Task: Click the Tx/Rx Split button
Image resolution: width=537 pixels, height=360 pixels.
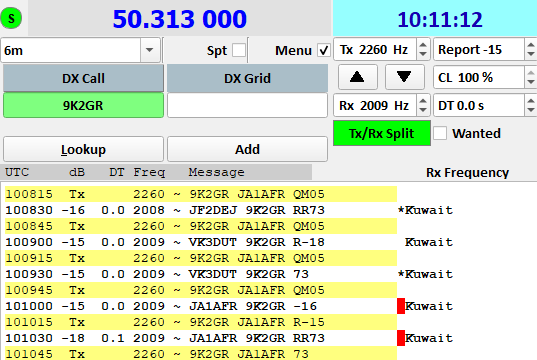Action: point(382,133)
